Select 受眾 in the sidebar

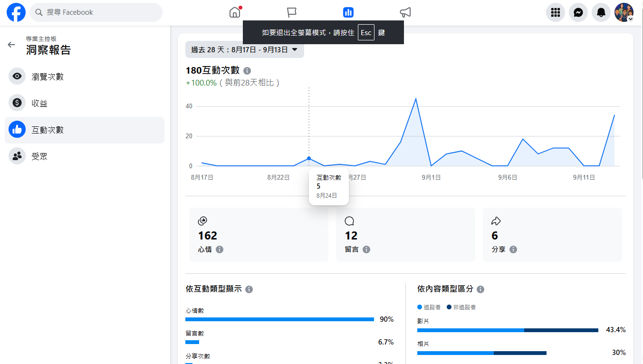(40, 156)
